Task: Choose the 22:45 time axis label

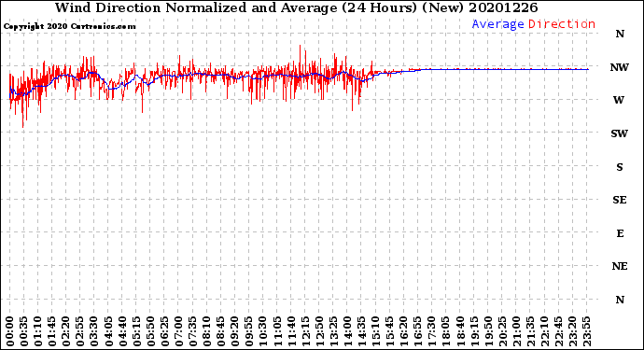Action: [x=558, y=331]
